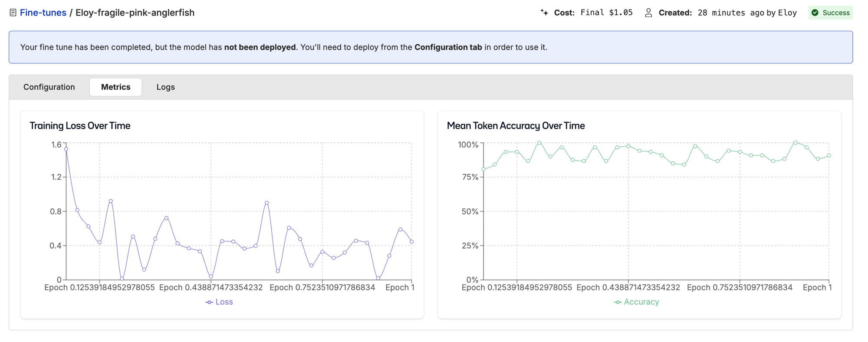Click the Loss legend marker icon

coord(209,302)
